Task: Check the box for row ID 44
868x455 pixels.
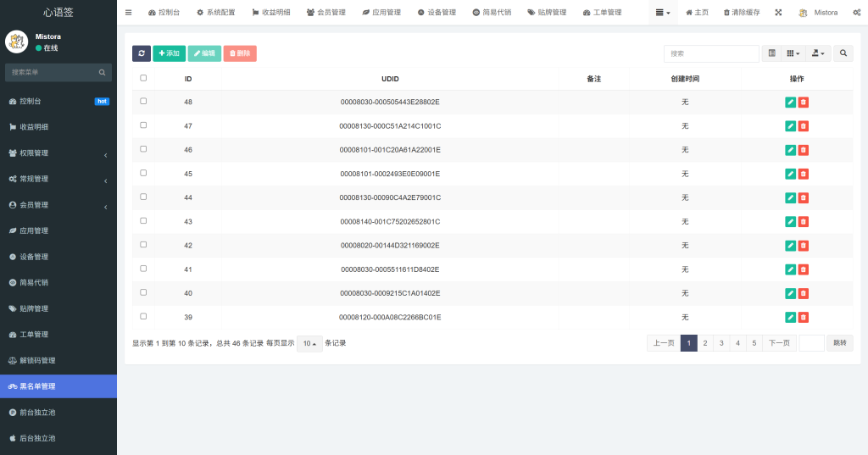Action: [x=143, y=197]
